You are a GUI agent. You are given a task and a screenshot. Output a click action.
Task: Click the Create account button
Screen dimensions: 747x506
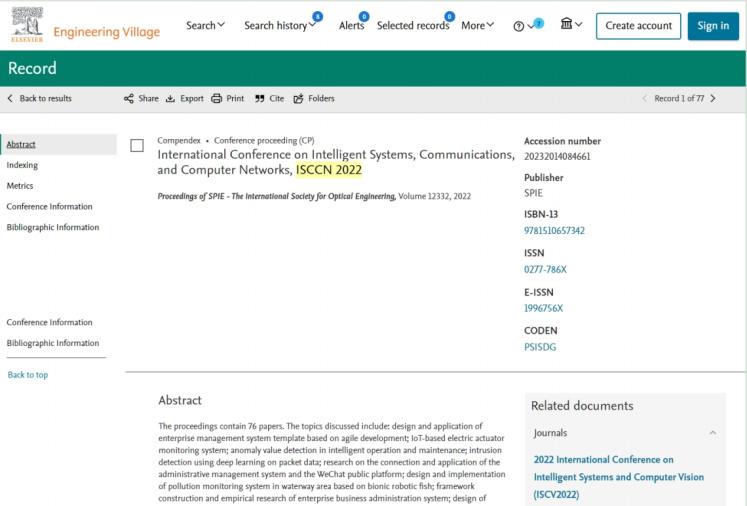click(x=638, y=25)
